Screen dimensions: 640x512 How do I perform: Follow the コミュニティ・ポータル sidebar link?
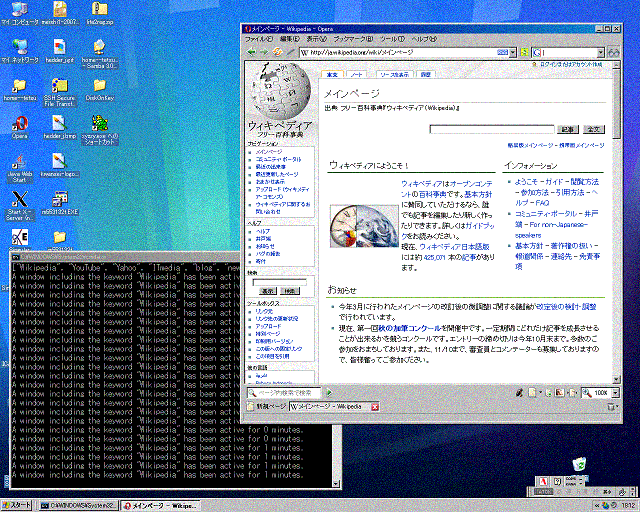279,158
